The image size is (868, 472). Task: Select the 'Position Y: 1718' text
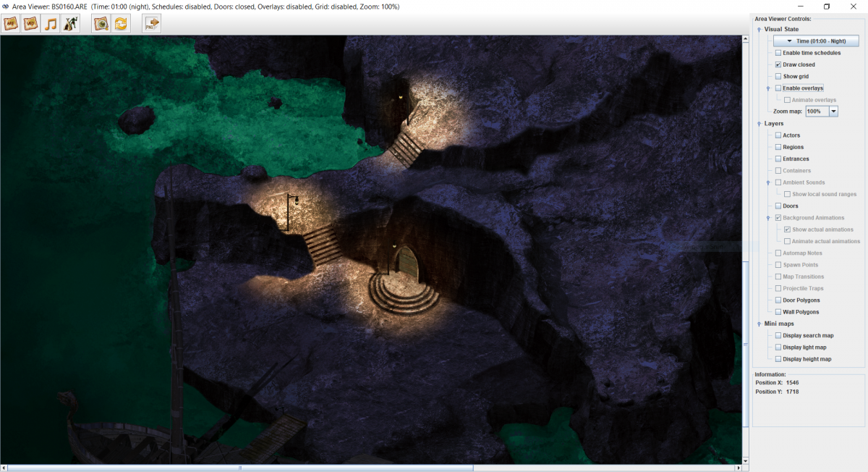pos(777,392)
